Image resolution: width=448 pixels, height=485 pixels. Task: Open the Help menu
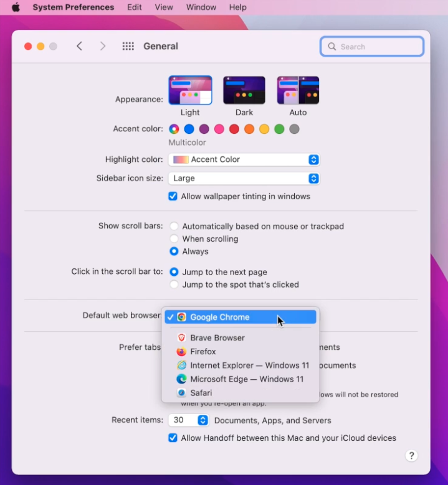(x=238, y=7)
